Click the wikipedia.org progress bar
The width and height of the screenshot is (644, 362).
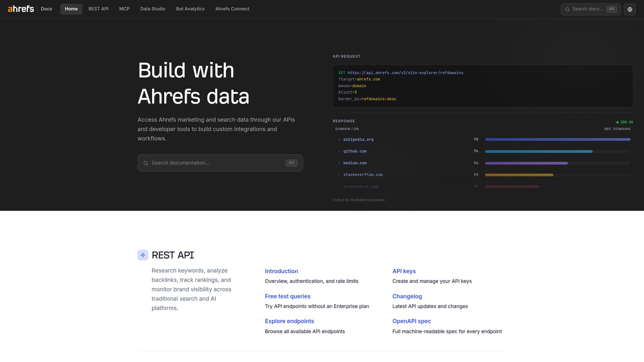pos(557,140)
